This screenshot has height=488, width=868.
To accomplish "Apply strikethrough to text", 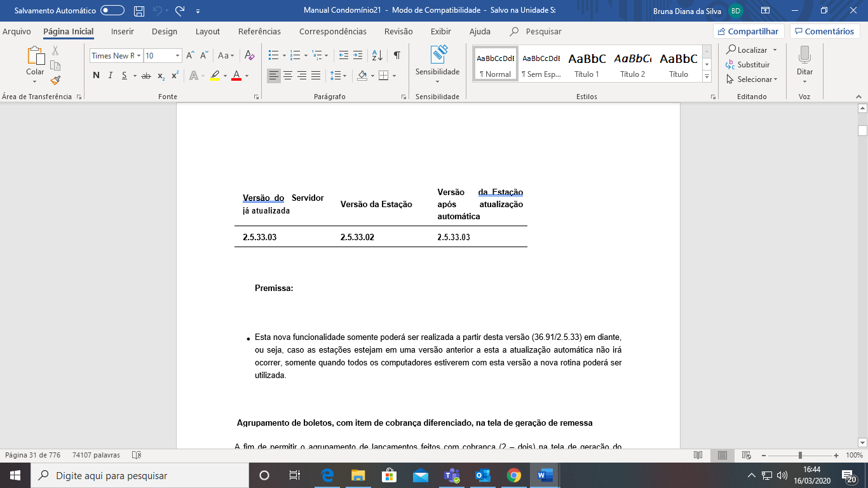I will (x=146, y=76).
